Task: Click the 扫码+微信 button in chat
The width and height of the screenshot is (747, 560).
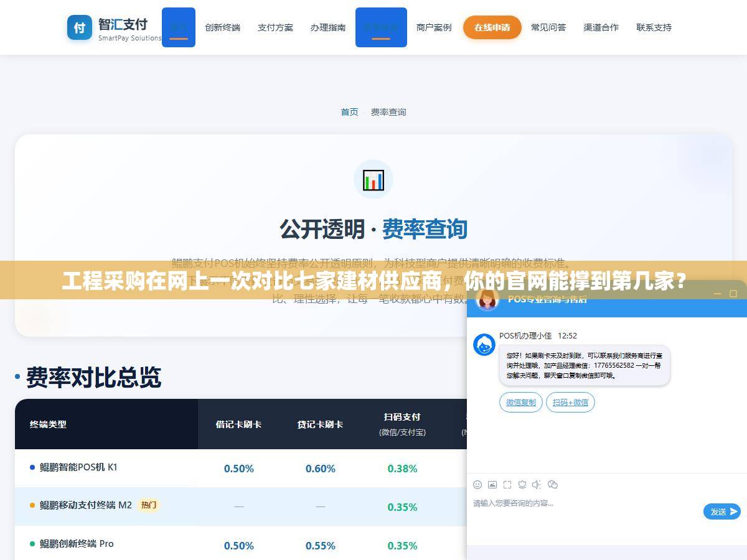Action: [x=570, y=402]
